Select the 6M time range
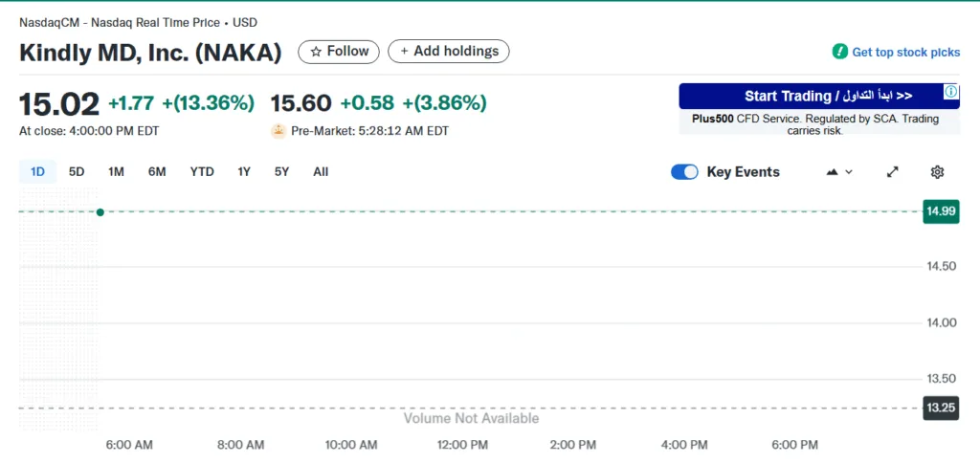The height and width of the screenshot is (464, 980). 157,172
